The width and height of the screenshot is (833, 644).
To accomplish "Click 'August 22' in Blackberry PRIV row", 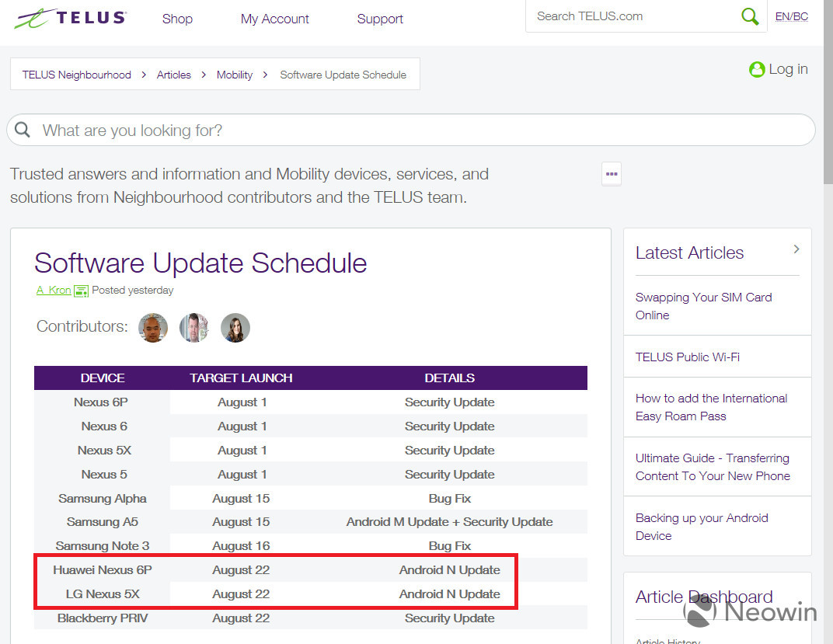I will (x=241, y=618).
